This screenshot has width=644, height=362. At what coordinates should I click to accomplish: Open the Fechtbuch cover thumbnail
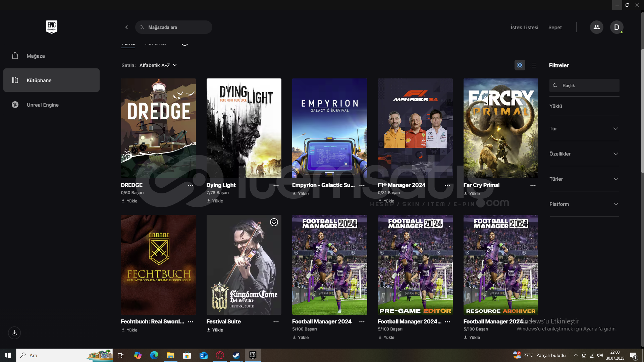coord(158,265)
